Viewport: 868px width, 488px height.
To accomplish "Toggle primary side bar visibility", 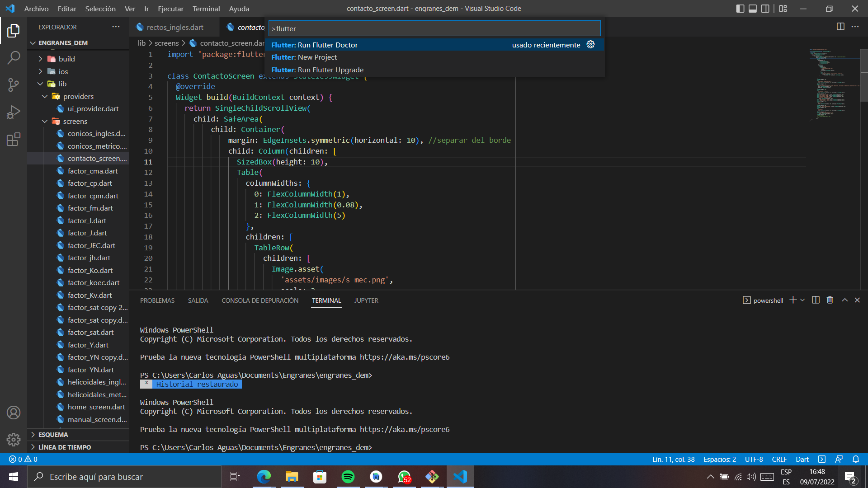I will coord(740,9).
